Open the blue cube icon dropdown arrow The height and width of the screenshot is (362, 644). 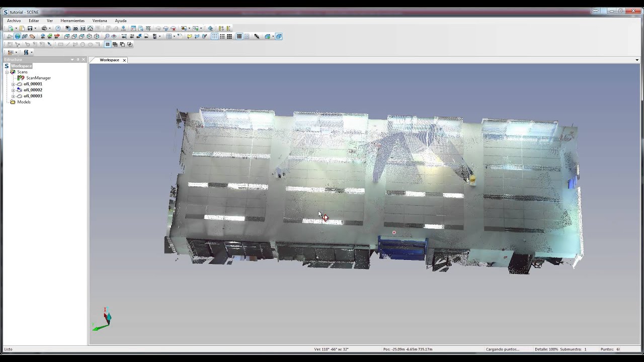[x=273, y=36]
